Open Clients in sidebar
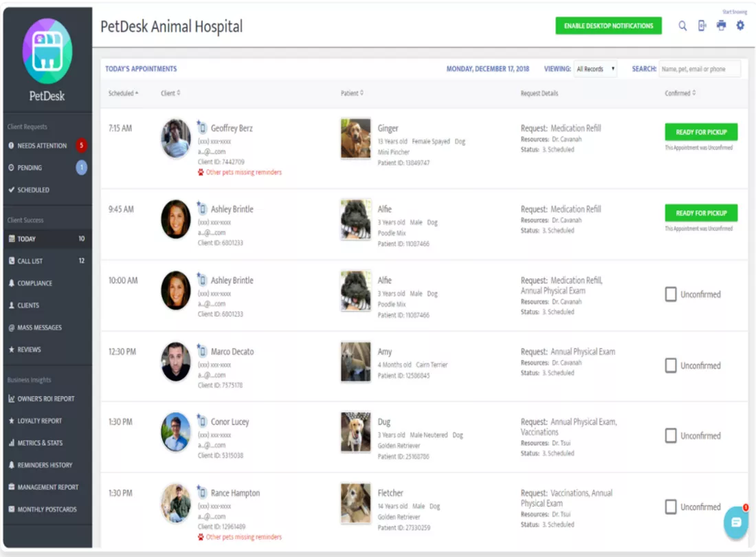 pyautogui.click(x=47, y=305)
